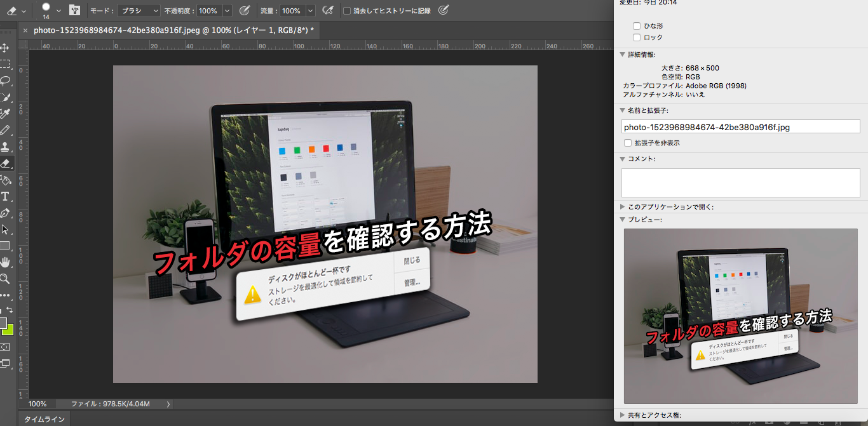Select the Eyedropper tool
The height and width of the screenshot is (426, 868).
coord(5,114)
